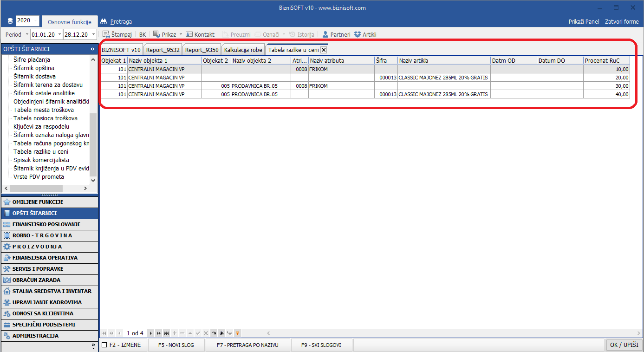Click the refresh arrow in record navigator
This screenshot has width=644, height=352.
[x=214, y=333]
